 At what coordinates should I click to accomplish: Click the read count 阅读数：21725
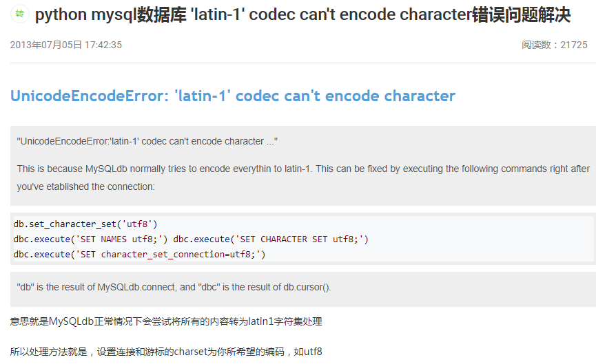click(555, 45)
